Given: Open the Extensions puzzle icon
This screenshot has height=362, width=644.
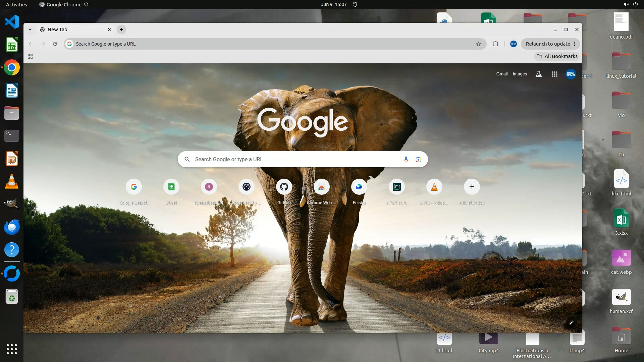Looking at the screenshot, I should point(495,44).
